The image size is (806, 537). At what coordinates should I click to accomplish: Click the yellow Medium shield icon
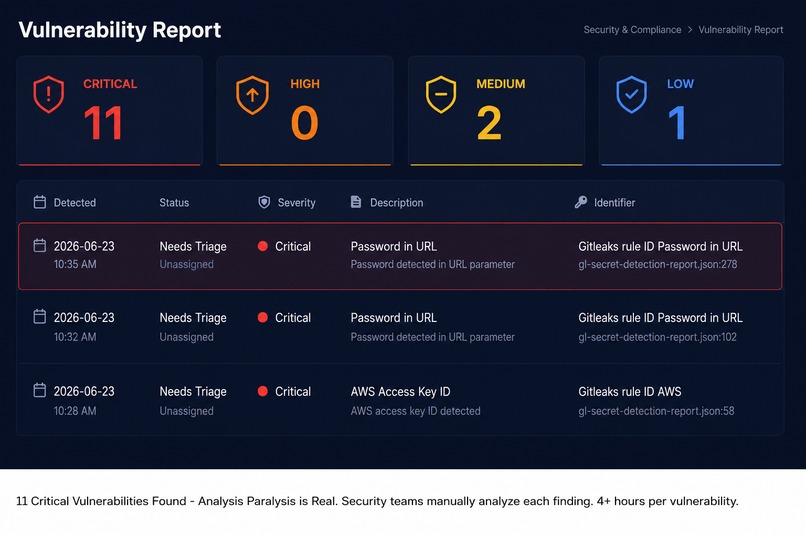point(441,95)
